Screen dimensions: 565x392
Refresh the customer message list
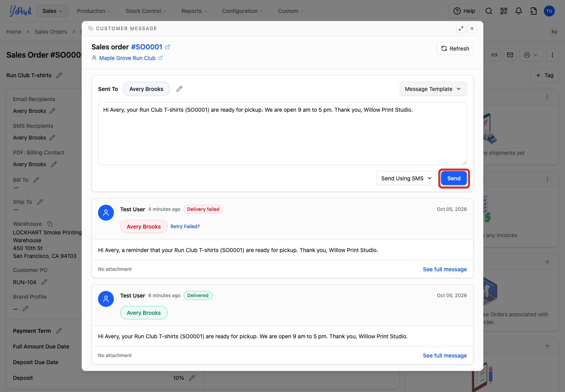click(x=455, y=49)
